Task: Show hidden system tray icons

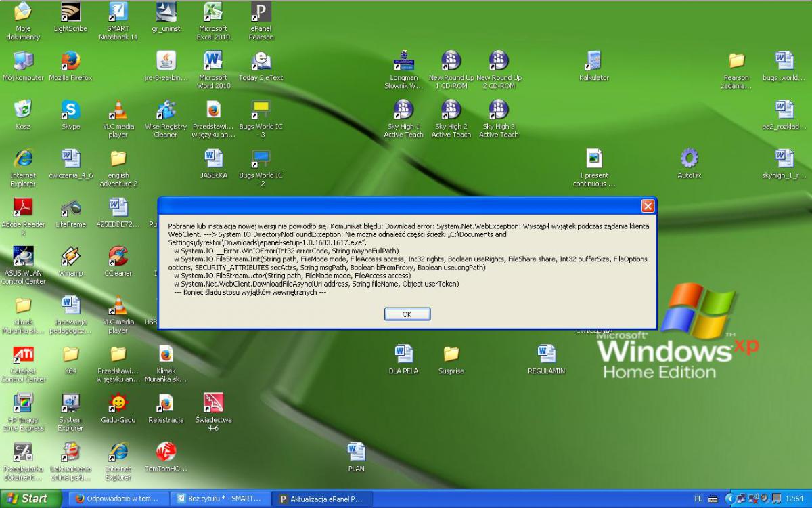Action: point(729,499)
